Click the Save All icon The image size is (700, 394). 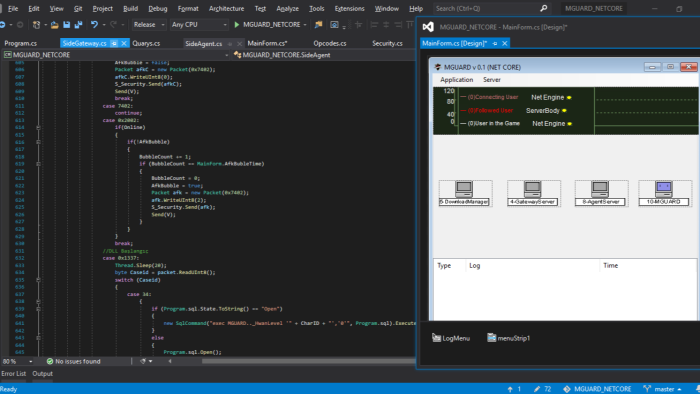[x=78, y=25]
